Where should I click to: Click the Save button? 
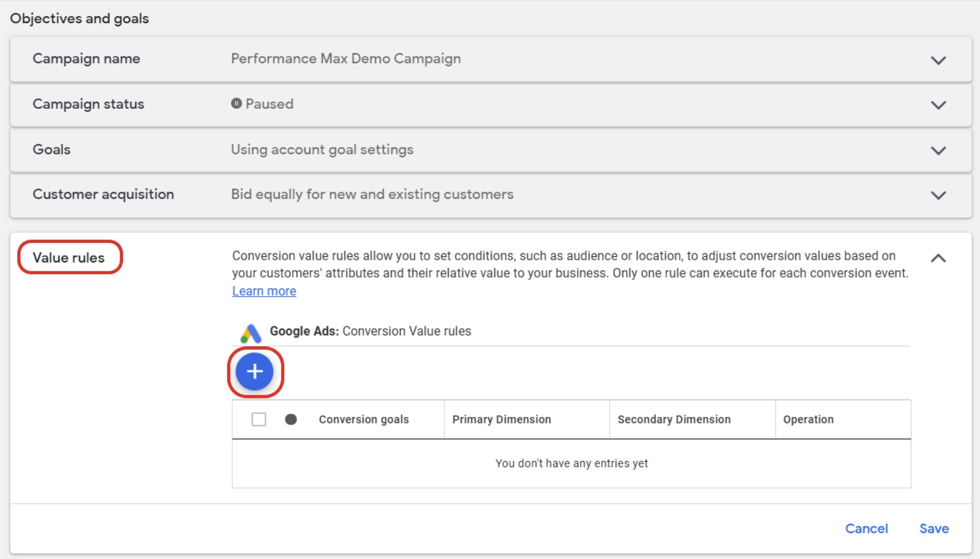934,529
